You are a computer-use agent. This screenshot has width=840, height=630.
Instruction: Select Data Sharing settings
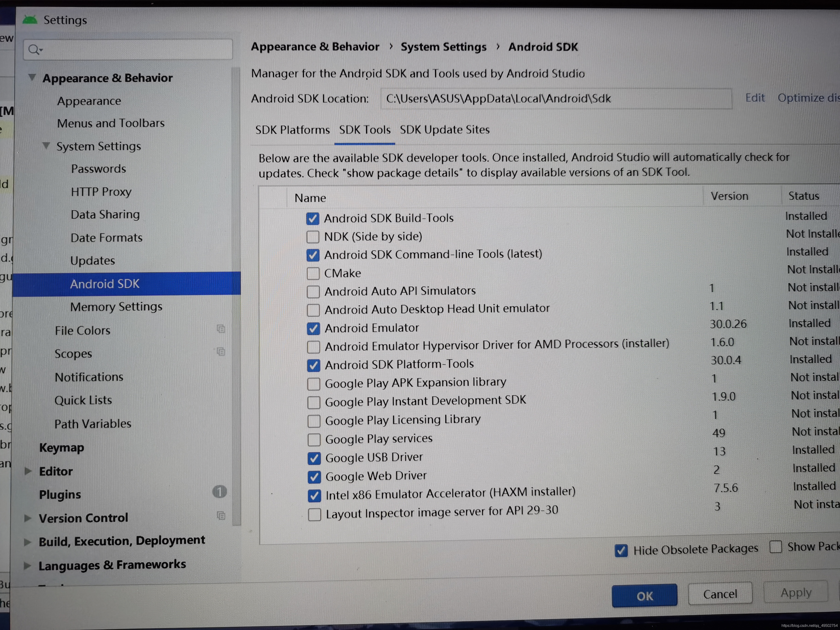tap(105, 215)
